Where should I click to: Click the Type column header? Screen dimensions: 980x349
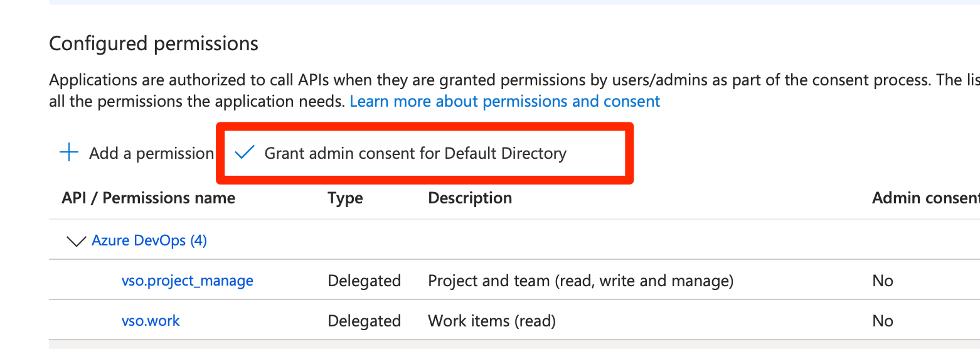tap(345, 198)
